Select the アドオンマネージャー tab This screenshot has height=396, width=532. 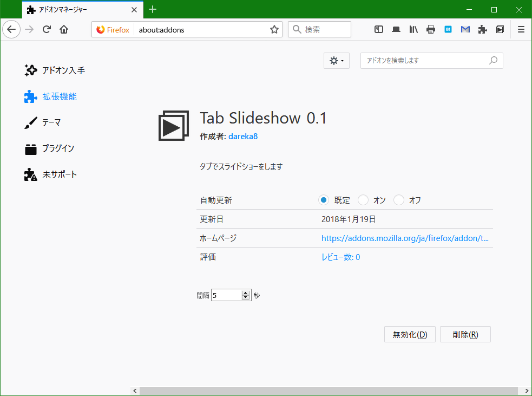[82, 10]
